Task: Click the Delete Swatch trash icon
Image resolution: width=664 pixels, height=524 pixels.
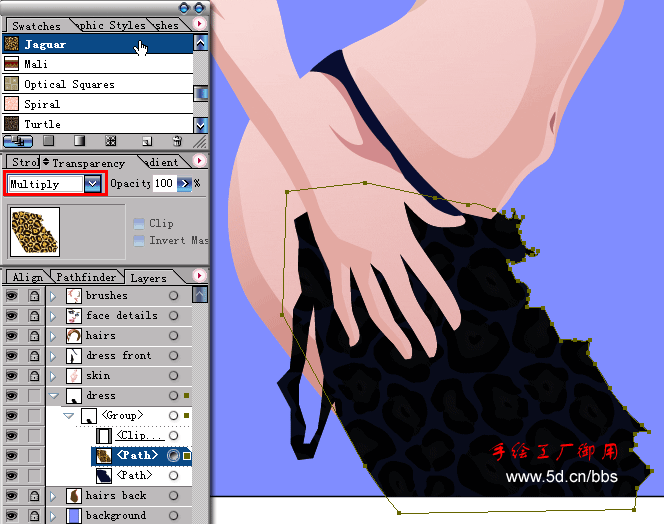Action: click(x=177, y=142)
